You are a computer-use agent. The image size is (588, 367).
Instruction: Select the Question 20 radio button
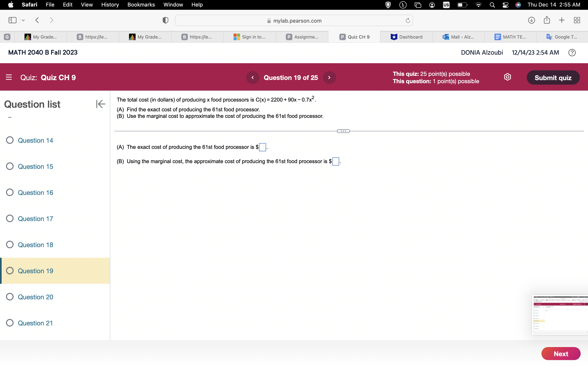[x=10, y=297]
